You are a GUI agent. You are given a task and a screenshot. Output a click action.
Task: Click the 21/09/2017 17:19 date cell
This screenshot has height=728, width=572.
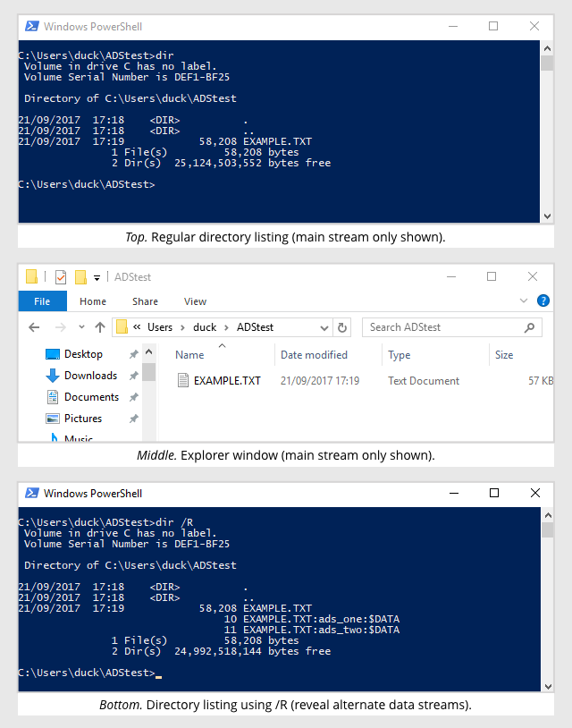tap(320, 381)
